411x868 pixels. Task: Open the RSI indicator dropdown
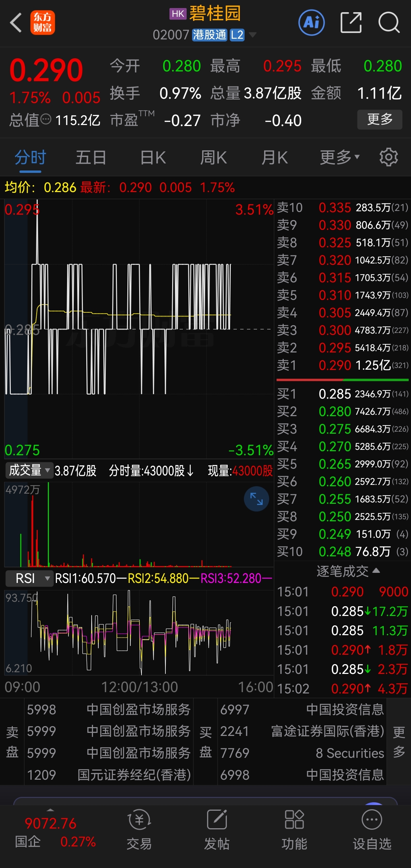click(29, 578)
